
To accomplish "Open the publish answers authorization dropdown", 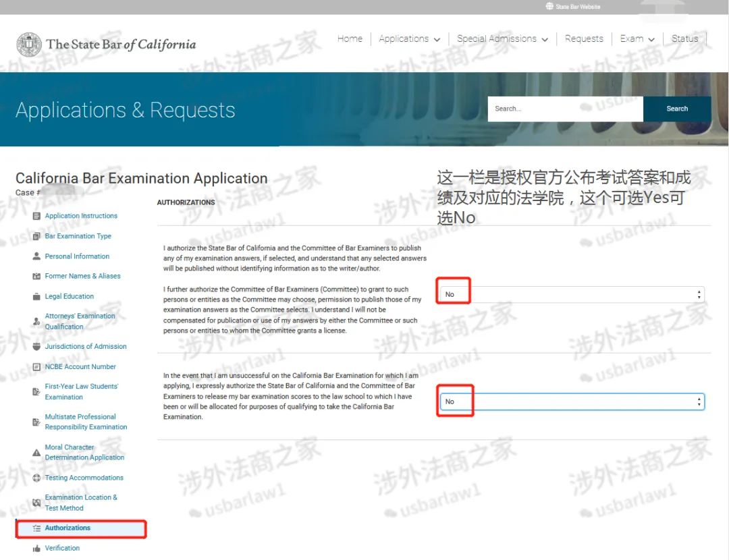I will pyautogui.click(x=572, y=294).
